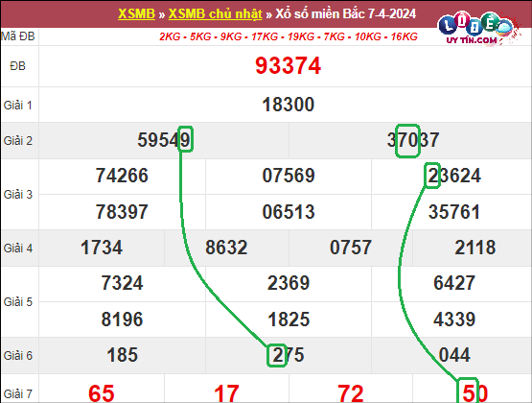Select Giải 4 number 8632

point(226,248)
